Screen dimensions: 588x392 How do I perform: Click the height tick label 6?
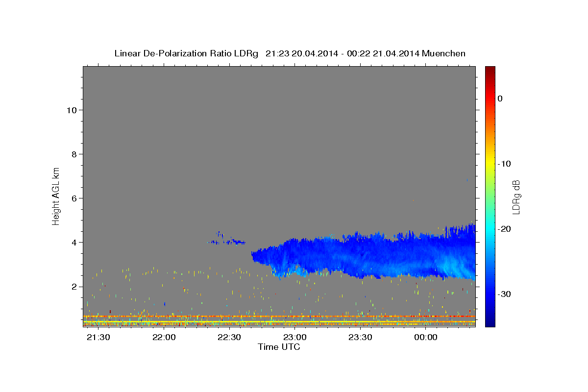tap(74, 198)
